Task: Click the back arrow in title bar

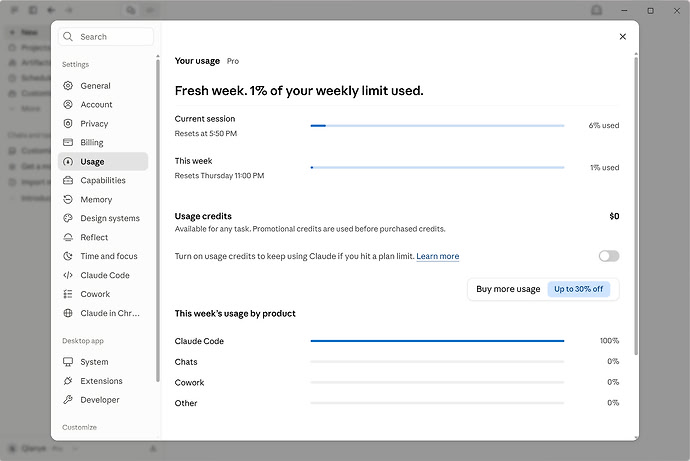Action: (51, 10)
